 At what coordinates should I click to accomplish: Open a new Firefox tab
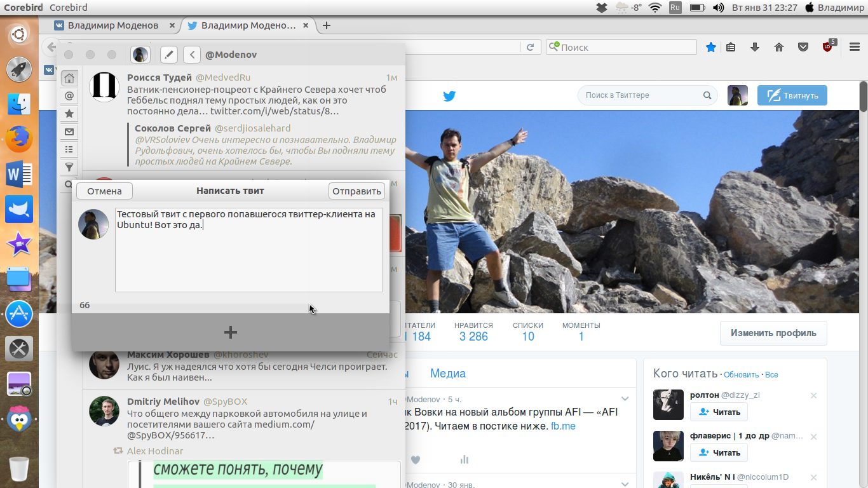tap(327, 25)
